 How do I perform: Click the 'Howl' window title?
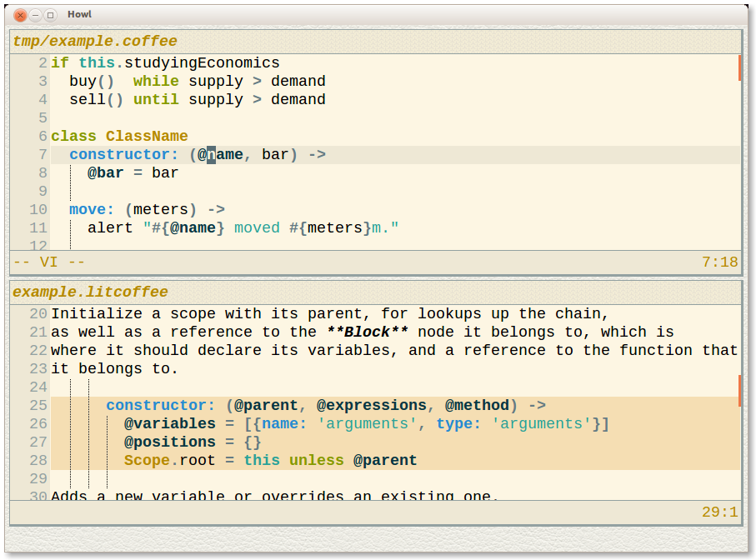(79, 14)
